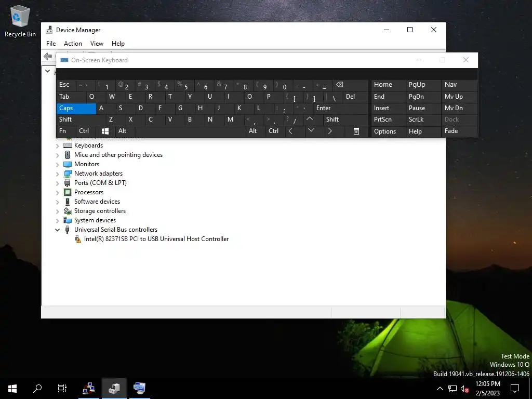This screenshot has height=399, width=532.
Task: Click the Device Manager back arrow toolbar icon
Action: click(x=48, y=56)
